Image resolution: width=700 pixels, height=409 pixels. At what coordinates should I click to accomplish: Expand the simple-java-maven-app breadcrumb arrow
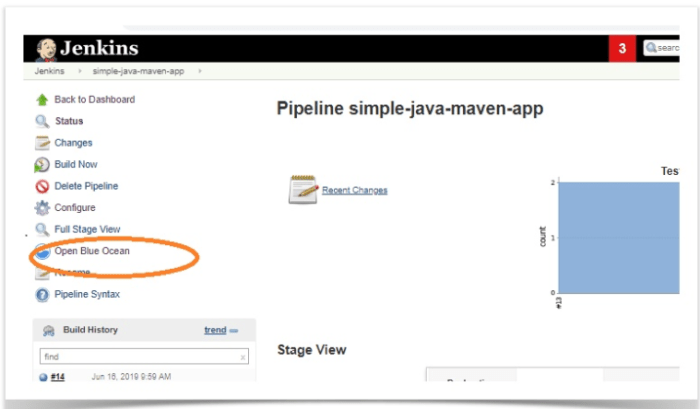pyautogui.click(x=200, y=71)
